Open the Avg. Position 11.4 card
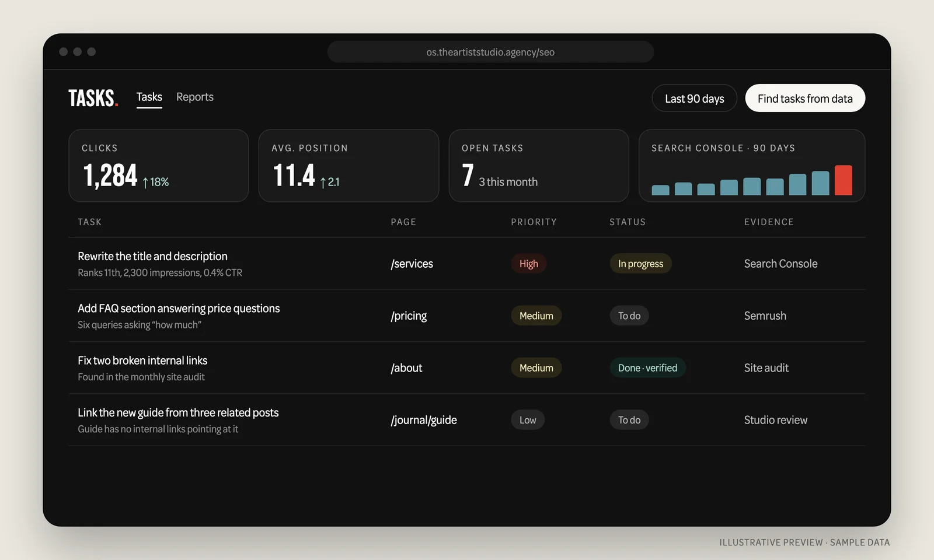Viewport: 934px width, 560px height. tap(348, 166)
